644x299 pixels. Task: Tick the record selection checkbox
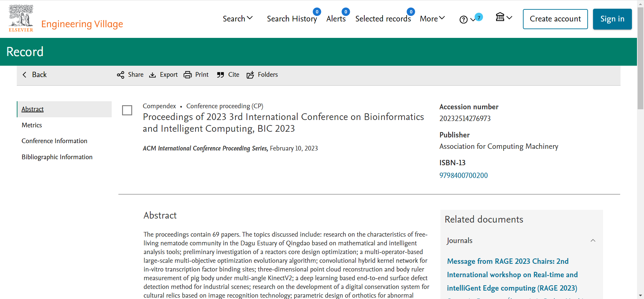[x=127, y=110]
